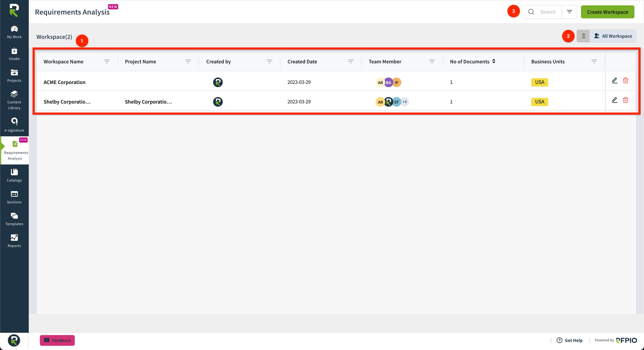
Task: Open My Work in the sidebar
Action: coord(14,32)
